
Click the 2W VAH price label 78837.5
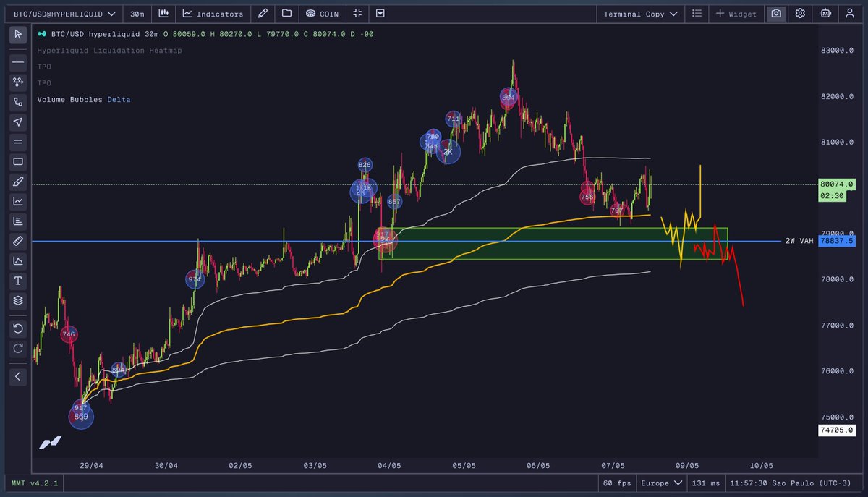(838, 241)
